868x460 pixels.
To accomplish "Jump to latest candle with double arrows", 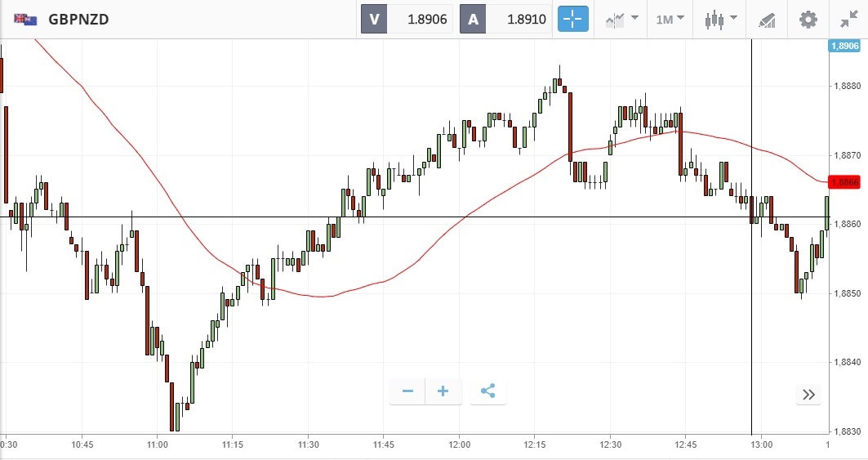I will [808, 395].
